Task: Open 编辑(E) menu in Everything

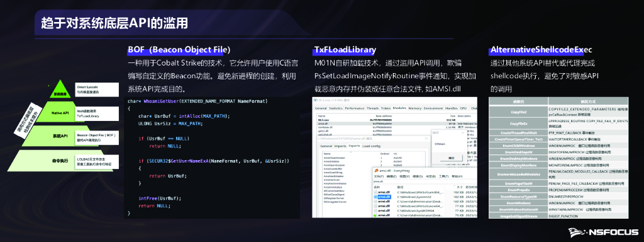Action: 391,176
